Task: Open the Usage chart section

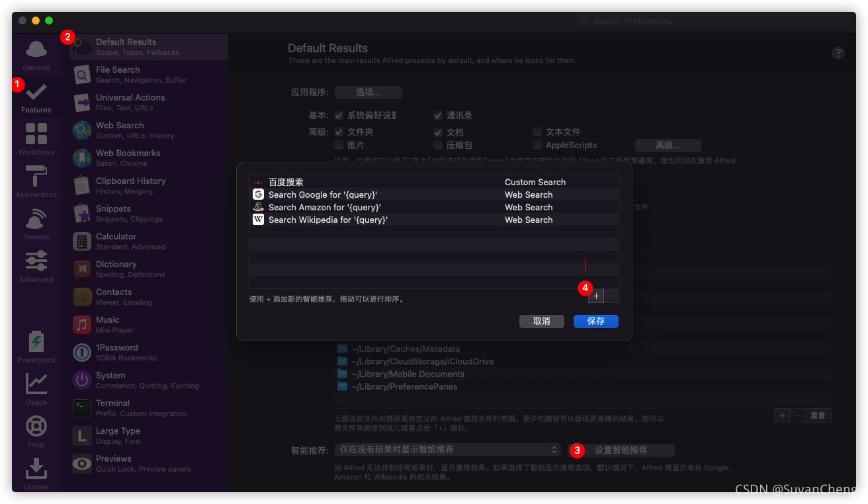Action: 36,390
